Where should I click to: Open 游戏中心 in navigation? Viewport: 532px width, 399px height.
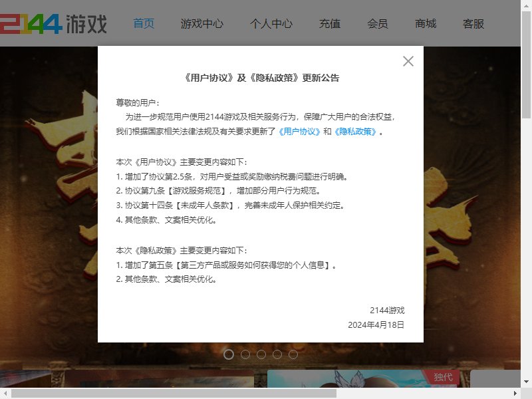pyautogui.click(x=202, y=23)
